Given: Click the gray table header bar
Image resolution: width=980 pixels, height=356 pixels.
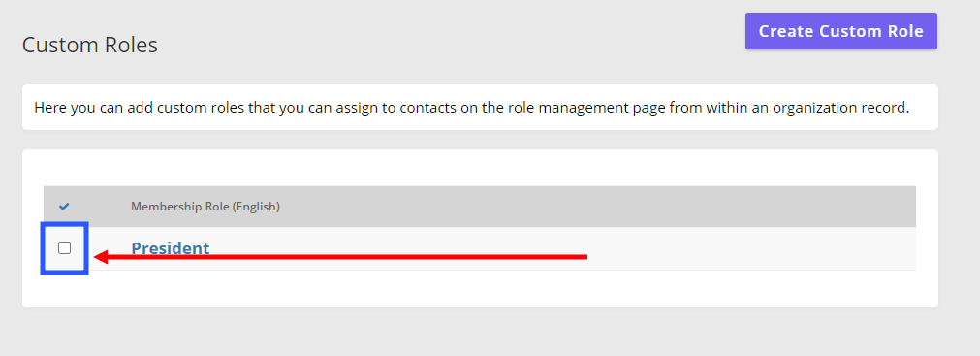Looking at the screenshot, I should (x=480, y=207).
